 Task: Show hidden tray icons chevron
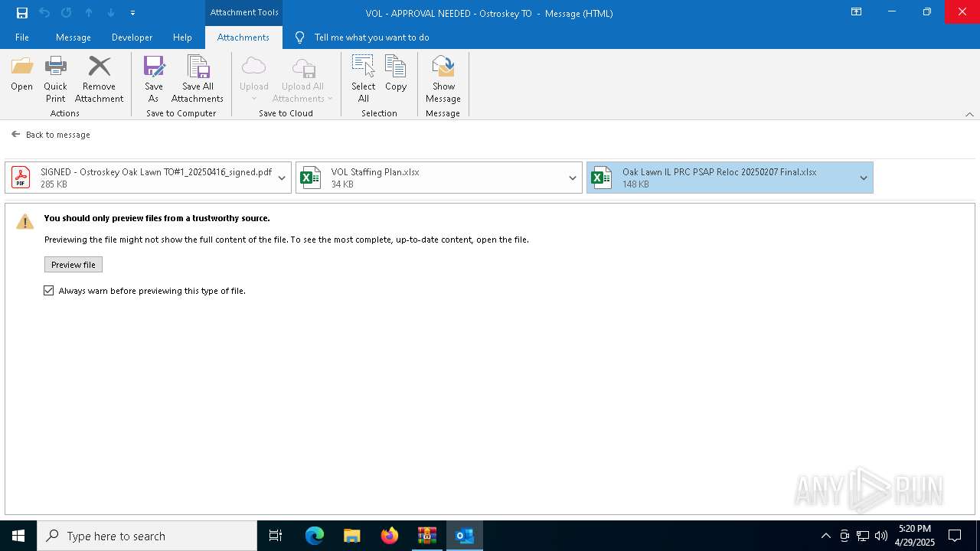click(825, 536)
